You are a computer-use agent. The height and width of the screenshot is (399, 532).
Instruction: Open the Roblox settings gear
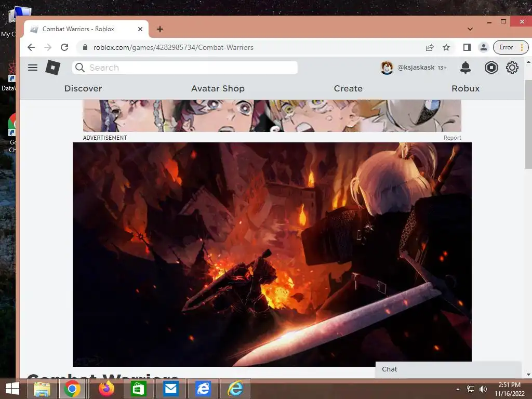pos(512,68)
